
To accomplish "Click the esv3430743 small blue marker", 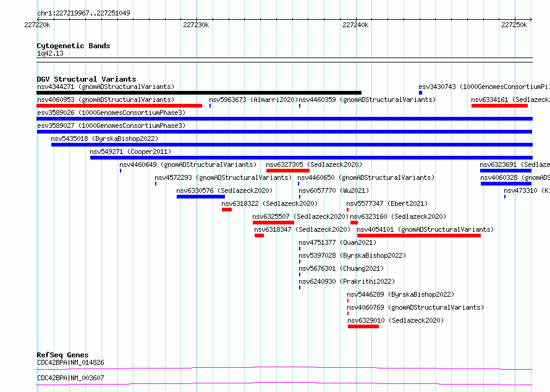I will 421,93.
